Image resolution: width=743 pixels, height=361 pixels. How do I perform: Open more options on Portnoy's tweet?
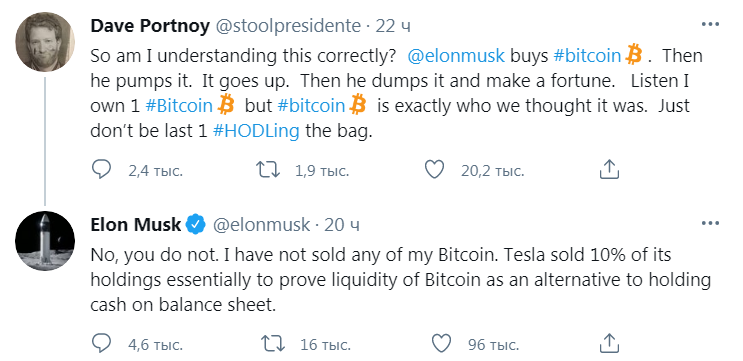[710, 25]
